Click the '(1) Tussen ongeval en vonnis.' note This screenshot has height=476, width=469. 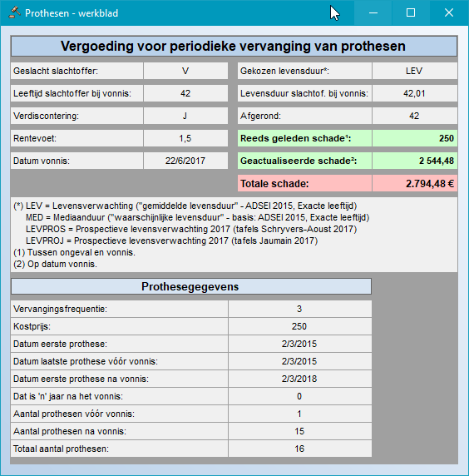point(74,252)
